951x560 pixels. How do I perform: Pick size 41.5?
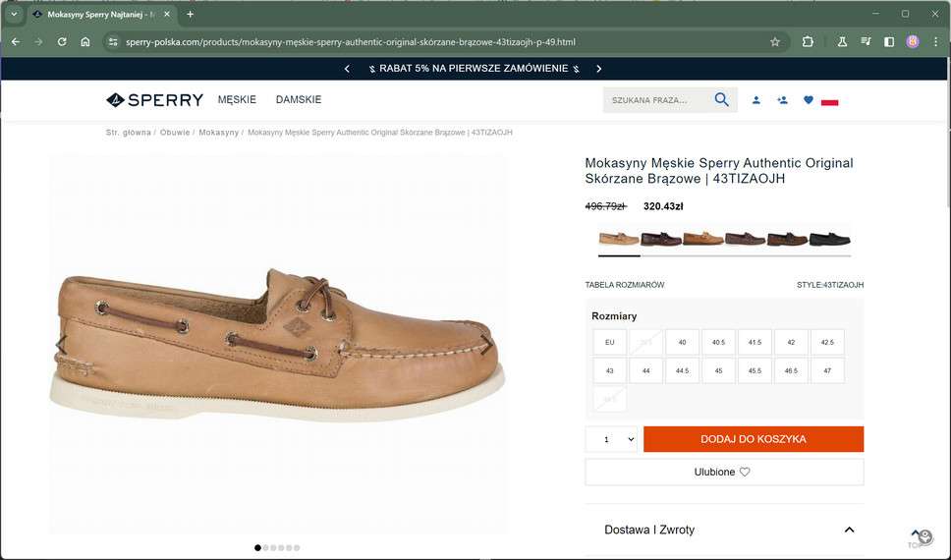point(755,342)
